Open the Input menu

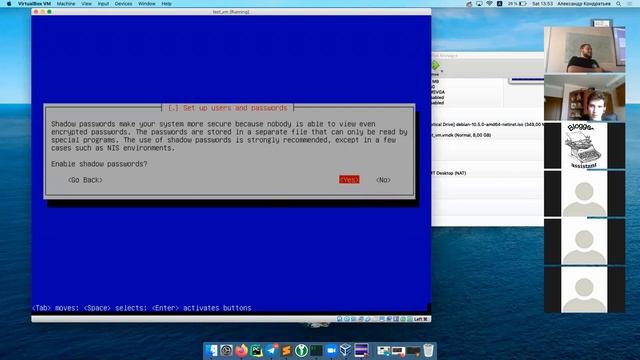pos(103,4)
